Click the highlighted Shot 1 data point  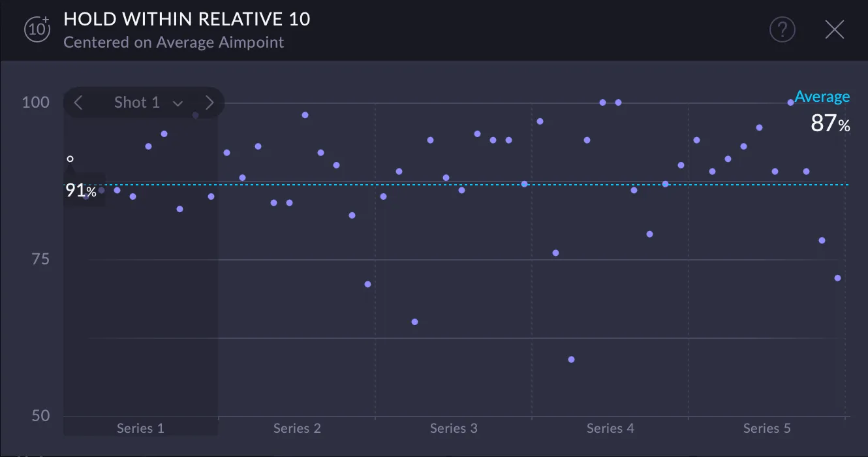[x=70, y=159]
